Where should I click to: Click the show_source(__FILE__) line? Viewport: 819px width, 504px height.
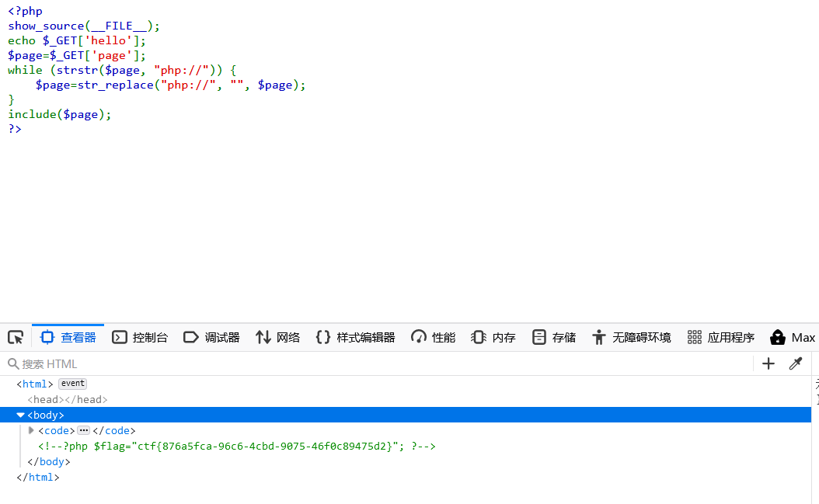[x=84, y=26]
